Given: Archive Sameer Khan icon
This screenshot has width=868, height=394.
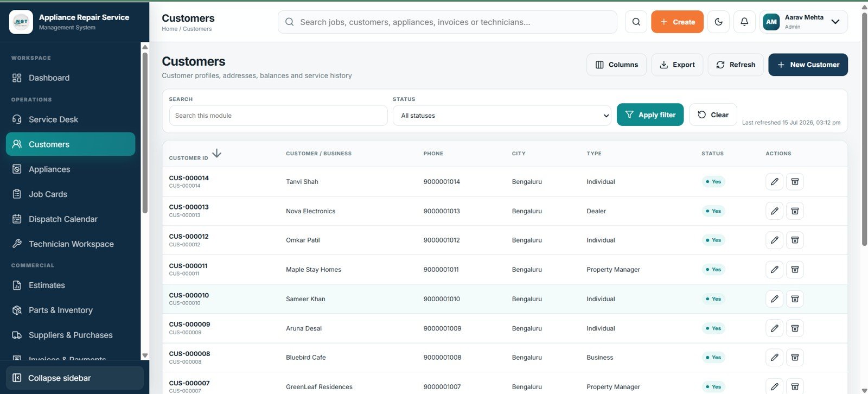Looking at the screenshot, I should [795, 299].
